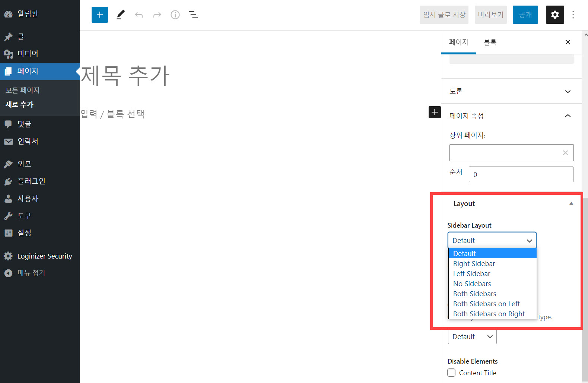Click the blue add block plus button
The width and height of the screenshot is (588, 383).
(x=100, y=15)
